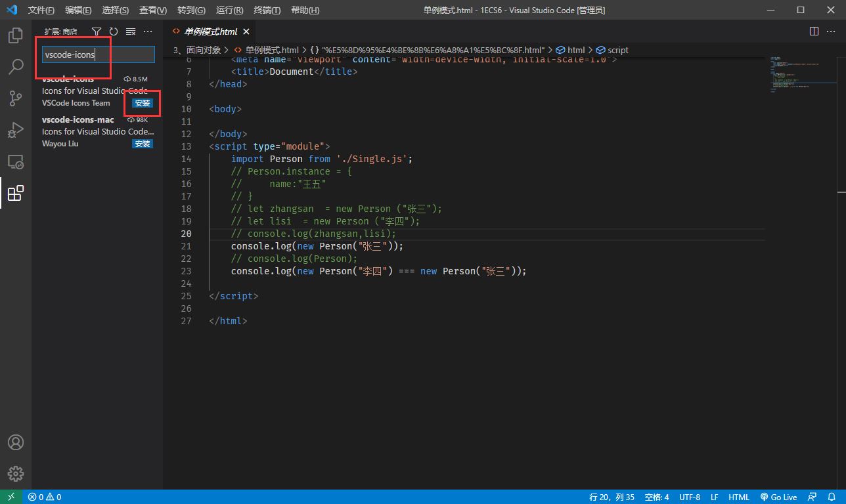
Task: Open the 查看(V) menu
Action: pos(153,10)
